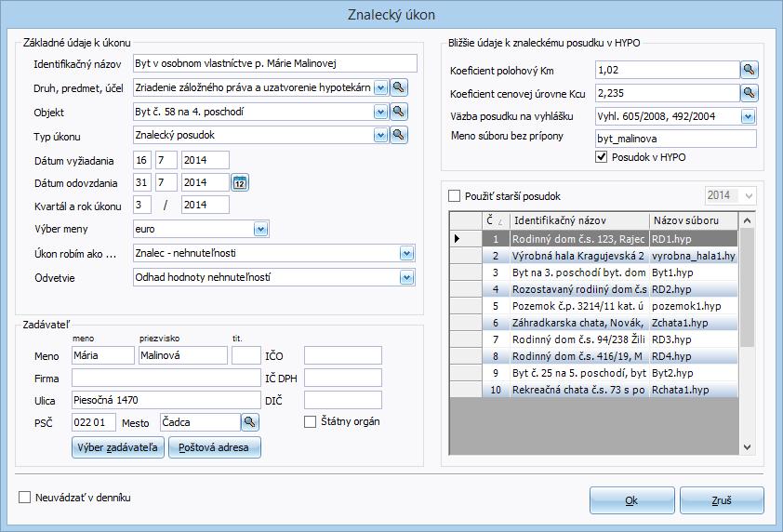Click Meno súboru bez prípony field
This screenshot has width=783, height=532.
pyautogui.click(x=676, y=139)
